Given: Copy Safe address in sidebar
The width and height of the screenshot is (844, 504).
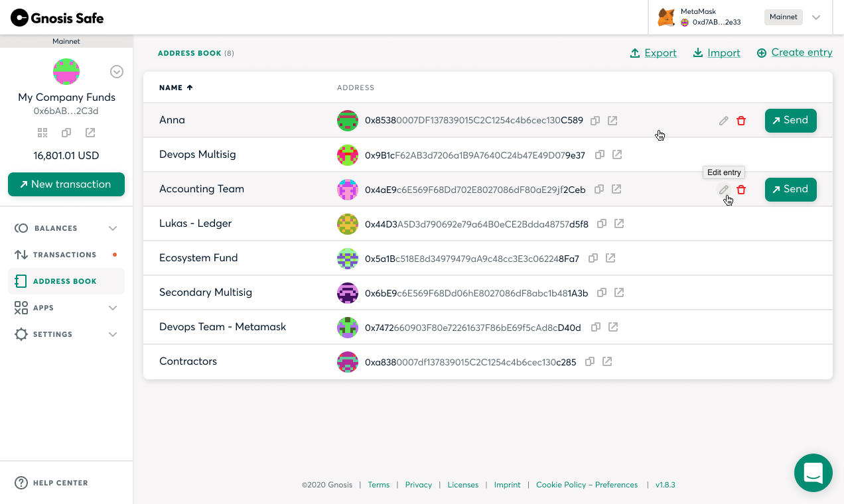Looking at the screenshot, I should [x=66, y=133].
